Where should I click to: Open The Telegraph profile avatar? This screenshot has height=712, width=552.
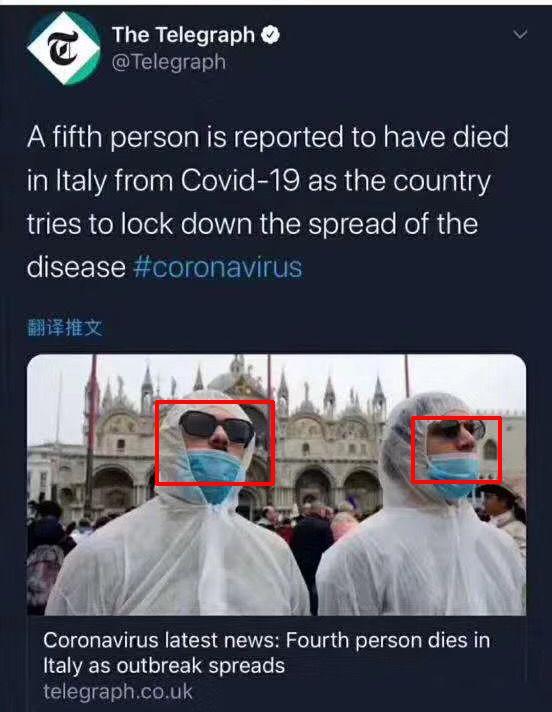pos(64,49)
